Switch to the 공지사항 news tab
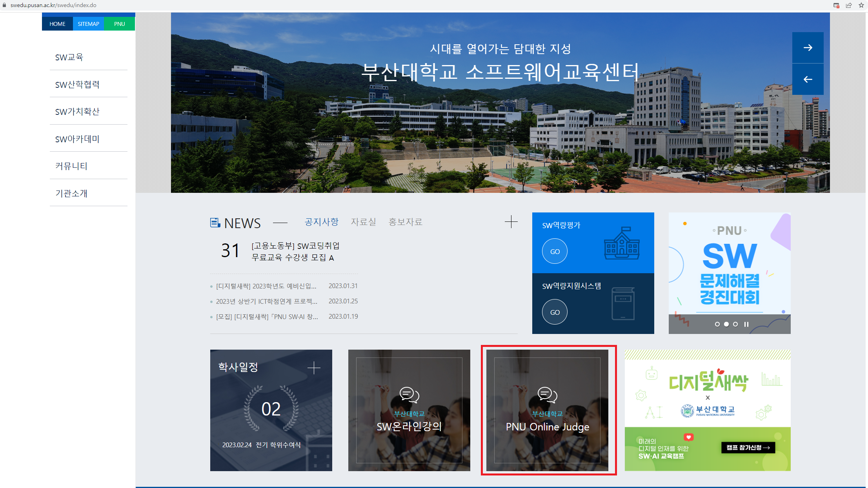 [322, 222]
